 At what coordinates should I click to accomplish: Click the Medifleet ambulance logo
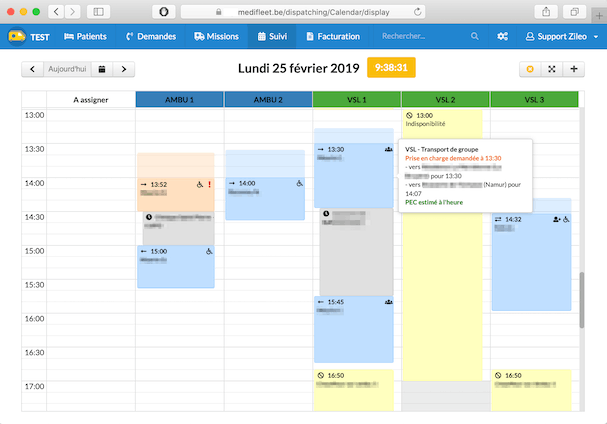tap(17, 36)
